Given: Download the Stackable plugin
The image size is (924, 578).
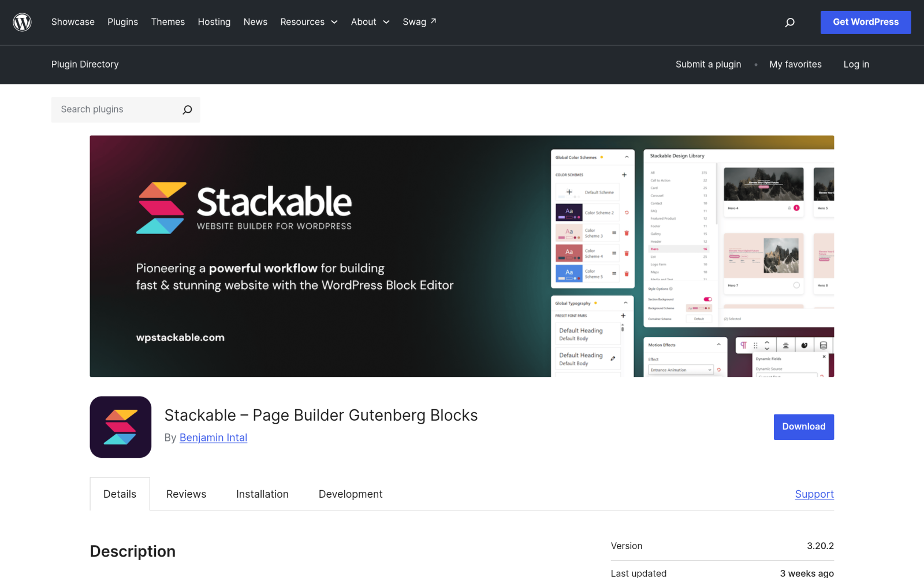Looking at the screenshot, I should coord(804,427).
